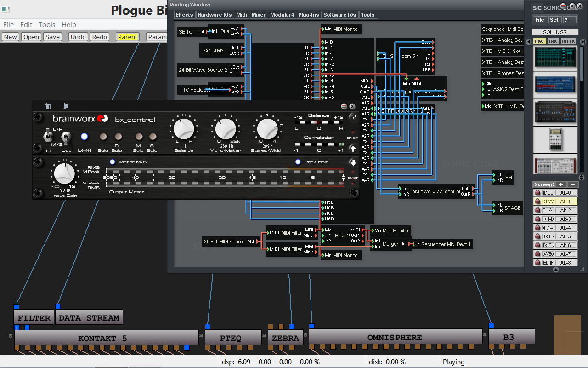Open the Plogue Bidule Tools menu
The width and height of the screenshot is (588, 368).
[47, 25]
